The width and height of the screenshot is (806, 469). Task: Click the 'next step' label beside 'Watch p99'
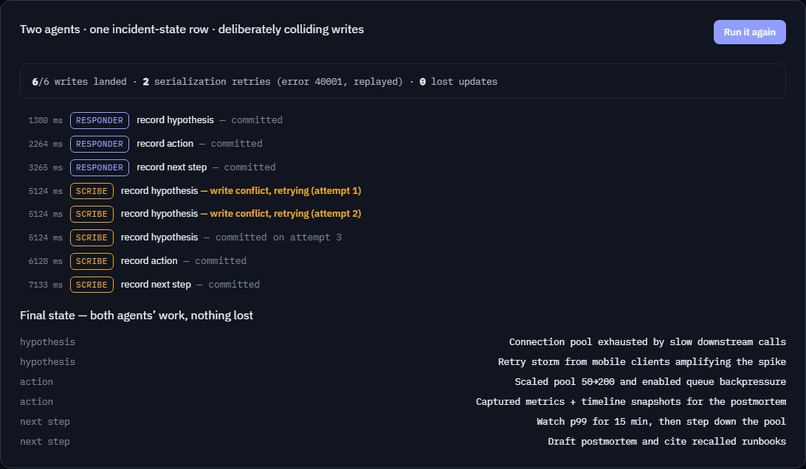[x=45, y=422]
